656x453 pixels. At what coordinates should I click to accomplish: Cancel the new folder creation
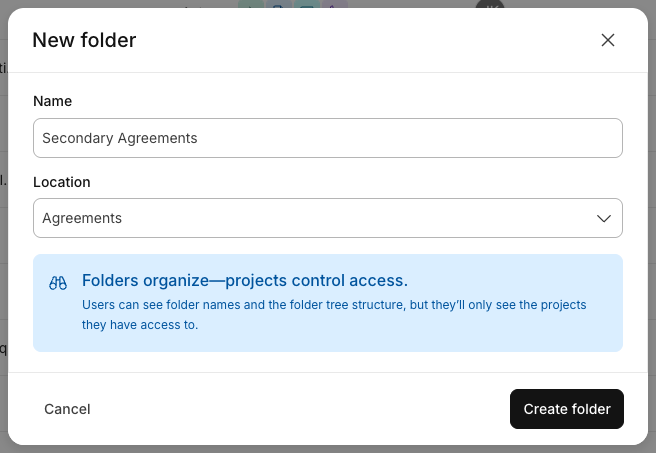(x=67, y=409)
